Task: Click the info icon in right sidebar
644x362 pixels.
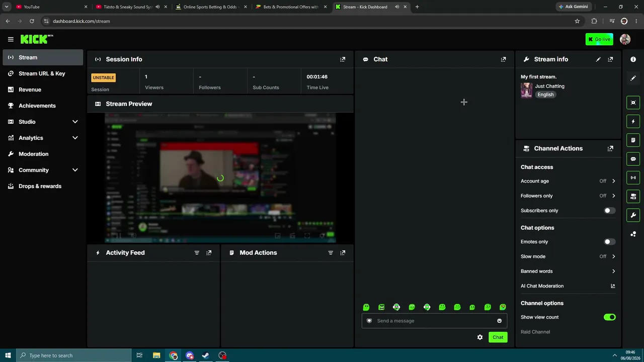Action: (633, 59)
